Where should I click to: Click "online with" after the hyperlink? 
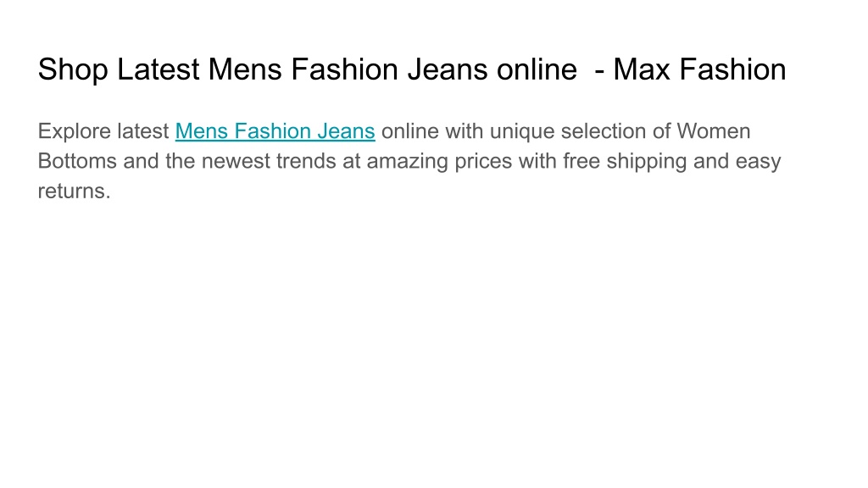point(432,131)
